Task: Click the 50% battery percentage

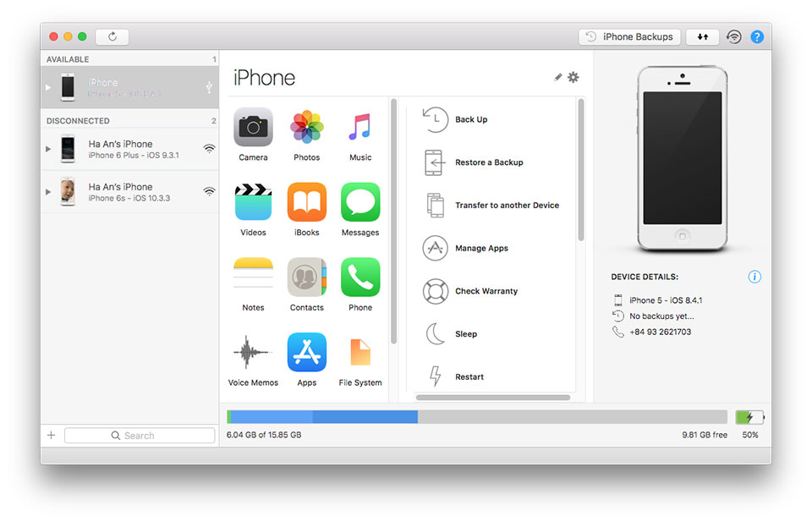Action: [750, 435]
